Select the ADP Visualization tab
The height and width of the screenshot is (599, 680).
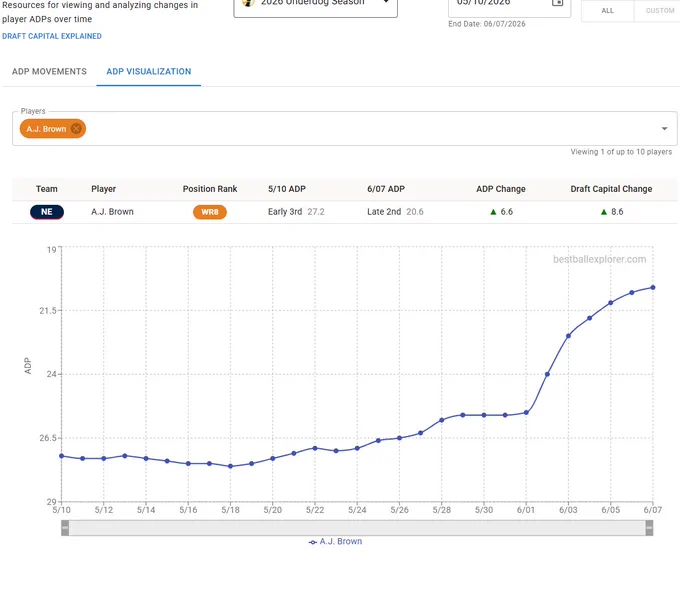click(149, 72)
